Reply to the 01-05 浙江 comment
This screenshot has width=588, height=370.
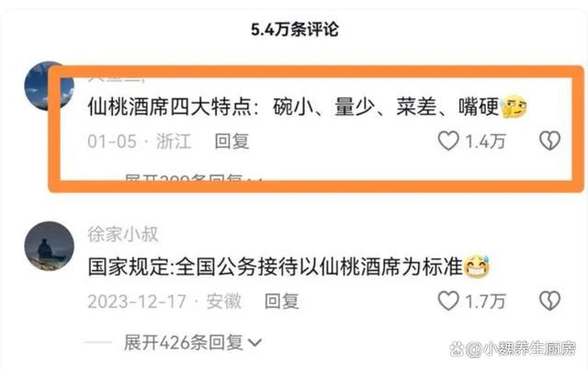click(x=232, y=141)
